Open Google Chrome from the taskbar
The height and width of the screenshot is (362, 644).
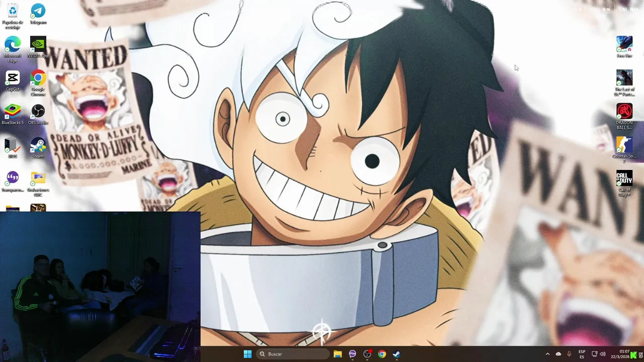382,354
